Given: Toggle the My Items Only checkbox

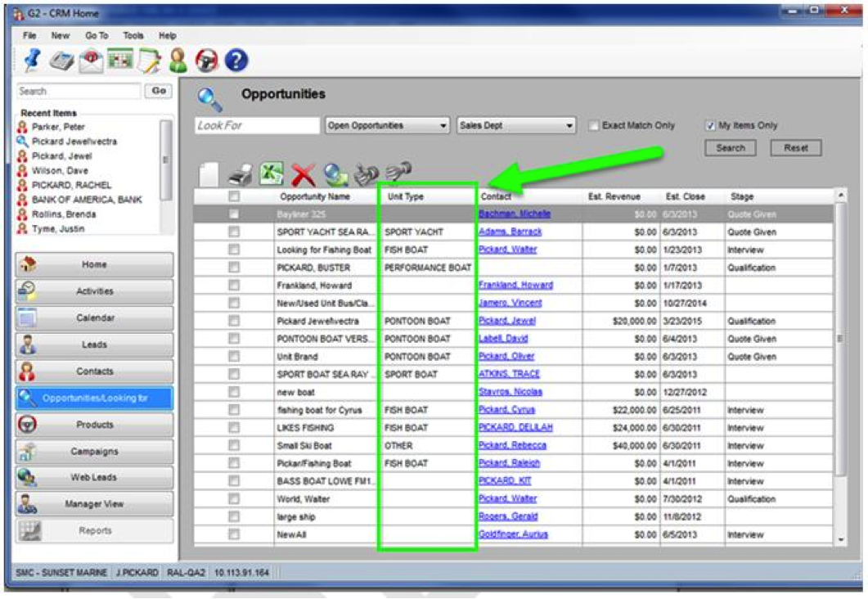Looking at the screenshot, I should point(710,126).
